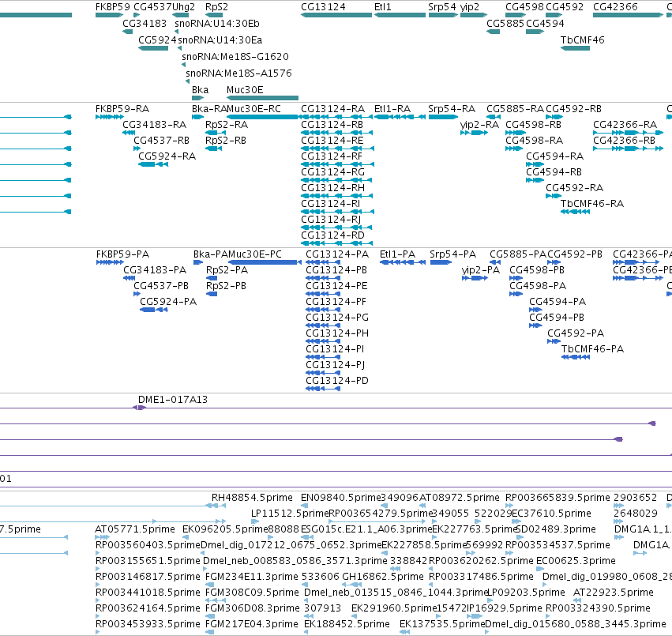
Task: Select the CG42366-RB transcript label
Action: 624,141
